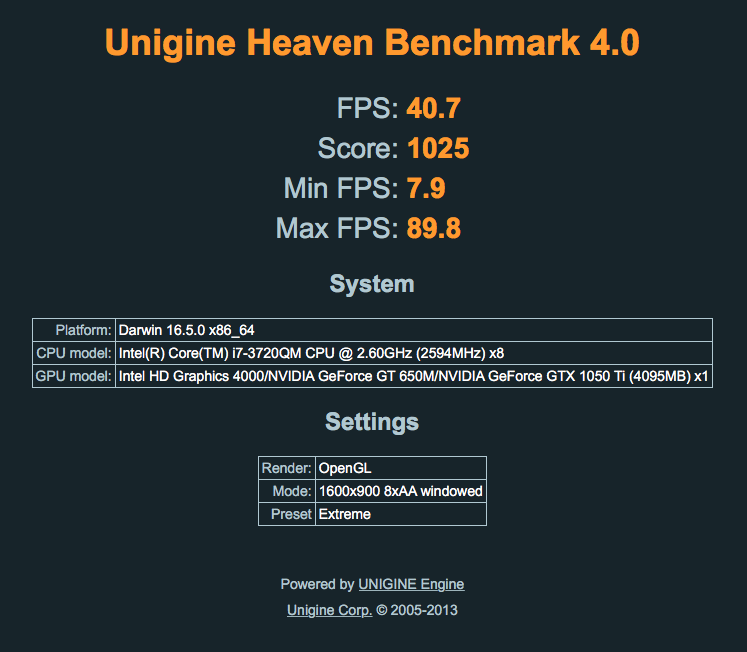This screenshot has height=652, width=747.
Task: Click the Max FPS: label
Action: [x=337, y=228]
